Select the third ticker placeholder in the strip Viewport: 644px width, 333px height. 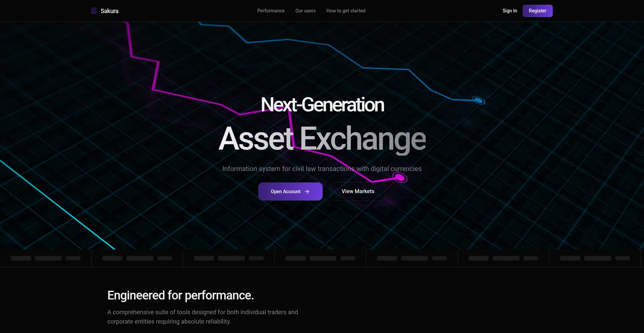click(x=229, y=258)
